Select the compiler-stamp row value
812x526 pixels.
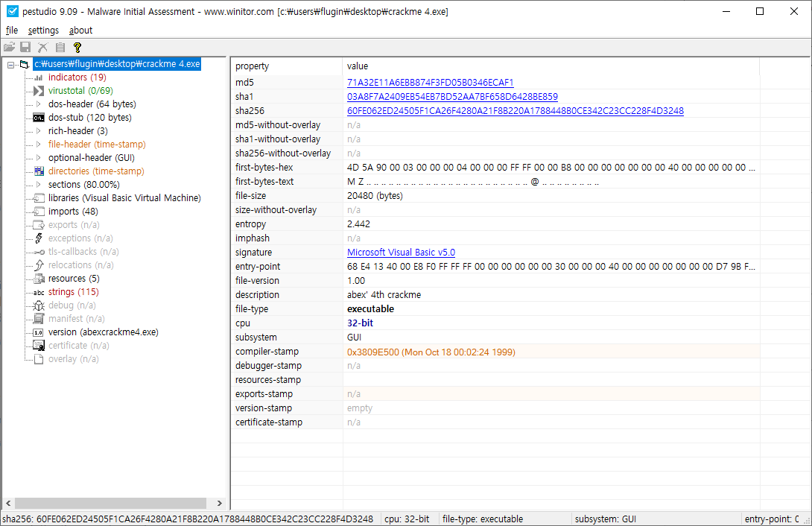click(x=431, y=352)
